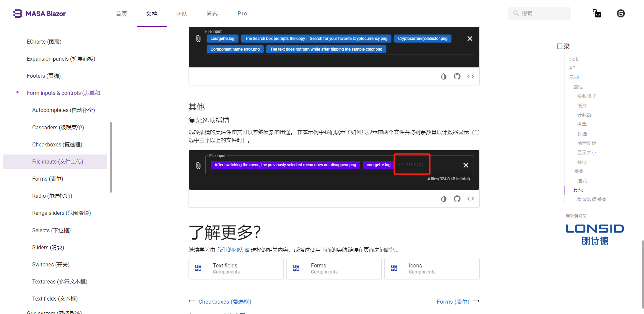Click the paperclip icon of the top file input
The height and width of the screenshot is (314, 644).
point(198,39)
